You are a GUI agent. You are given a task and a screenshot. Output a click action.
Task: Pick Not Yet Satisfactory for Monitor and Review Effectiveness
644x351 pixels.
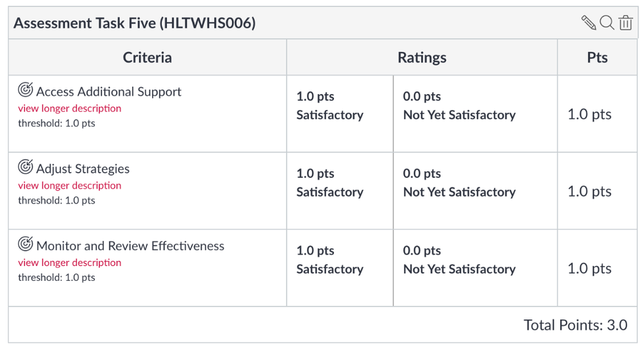pos(475,268)
